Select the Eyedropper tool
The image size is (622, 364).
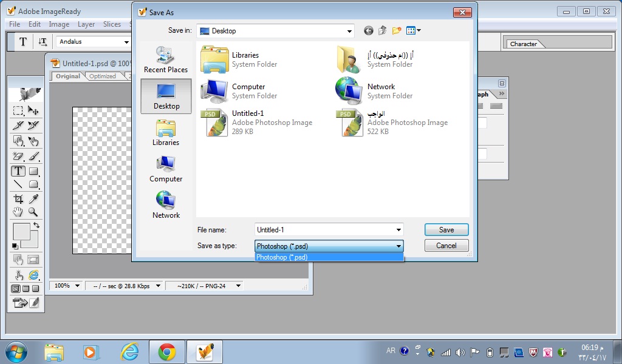coord(34,198)
